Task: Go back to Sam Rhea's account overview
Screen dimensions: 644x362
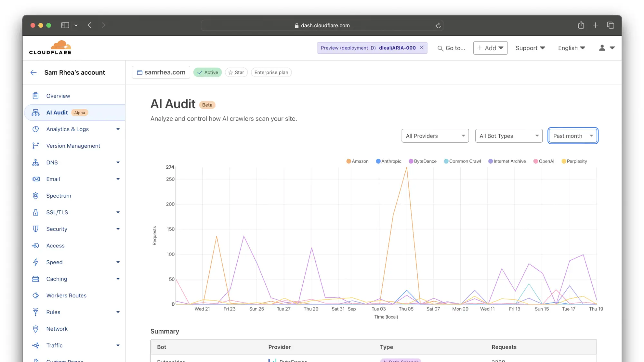Action: 33,72
